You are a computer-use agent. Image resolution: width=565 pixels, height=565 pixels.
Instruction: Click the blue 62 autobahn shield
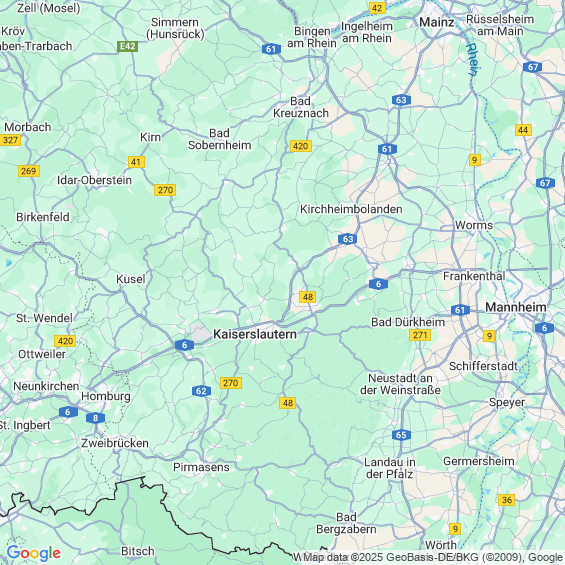pyautogui.click(x=201, y=391)
